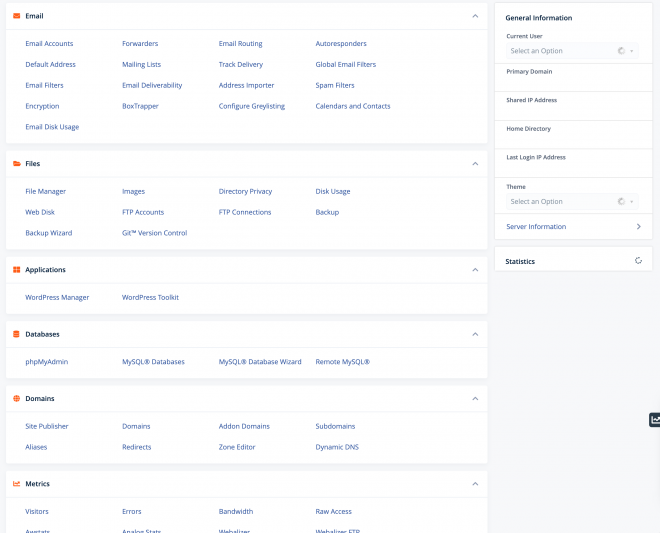This screenshot has height=533, width=660.
Task: Click the Files section folder icon
Action: click(x=16, y=164)
